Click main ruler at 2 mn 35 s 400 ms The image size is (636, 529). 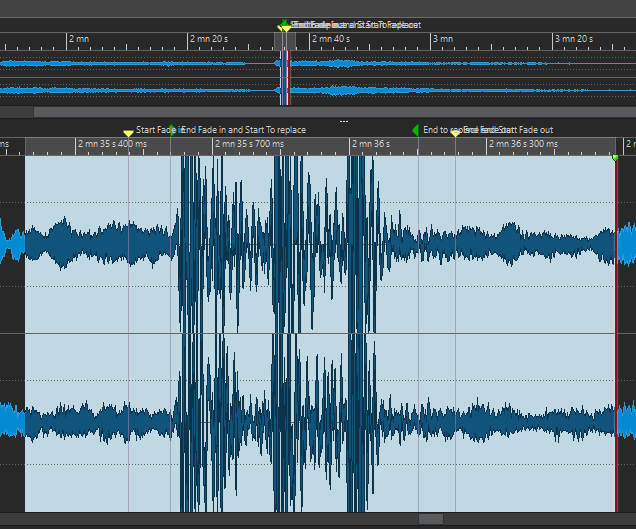[x=112, y=144]
